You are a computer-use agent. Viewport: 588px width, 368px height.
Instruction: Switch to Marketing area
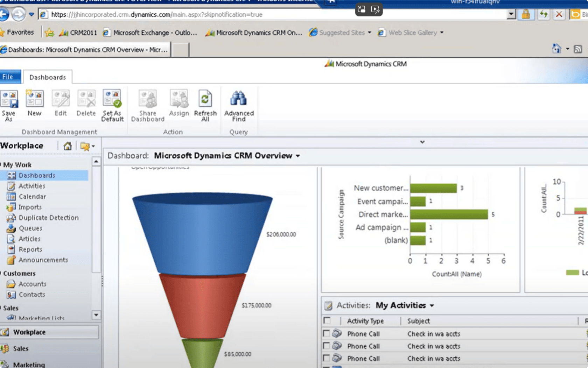tap(49, 364)
